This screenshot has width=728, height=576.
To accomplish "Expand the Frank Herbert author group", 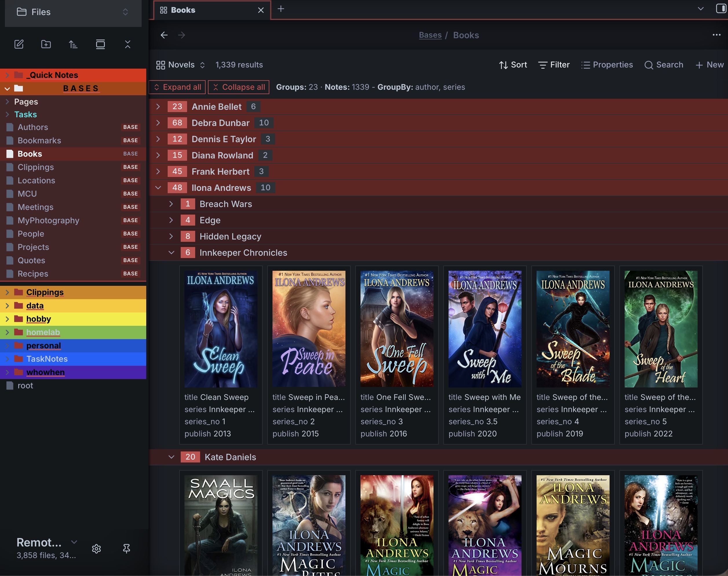I will click(x=158, y=171).
